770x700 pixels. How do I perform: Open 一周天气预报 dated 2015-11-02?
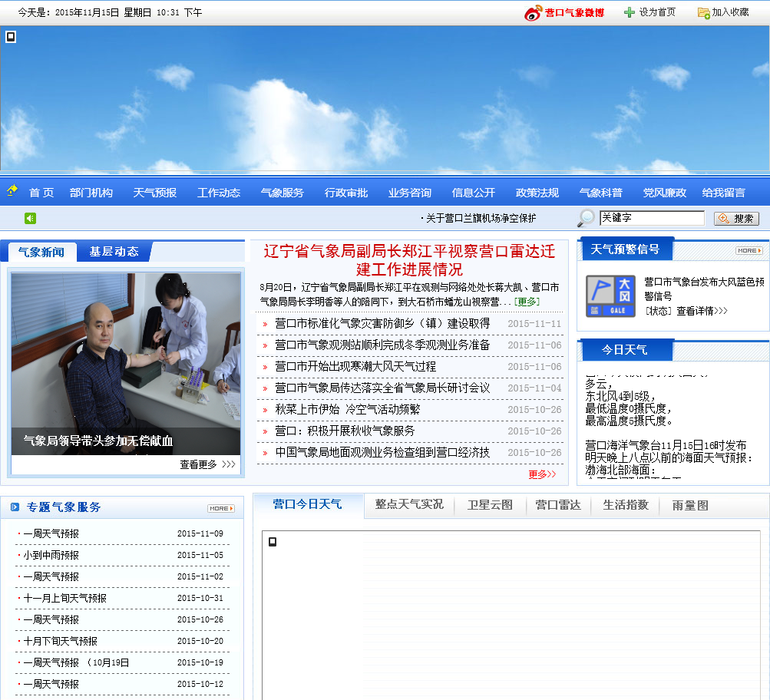pyautogui.click(x=51, y=576)
